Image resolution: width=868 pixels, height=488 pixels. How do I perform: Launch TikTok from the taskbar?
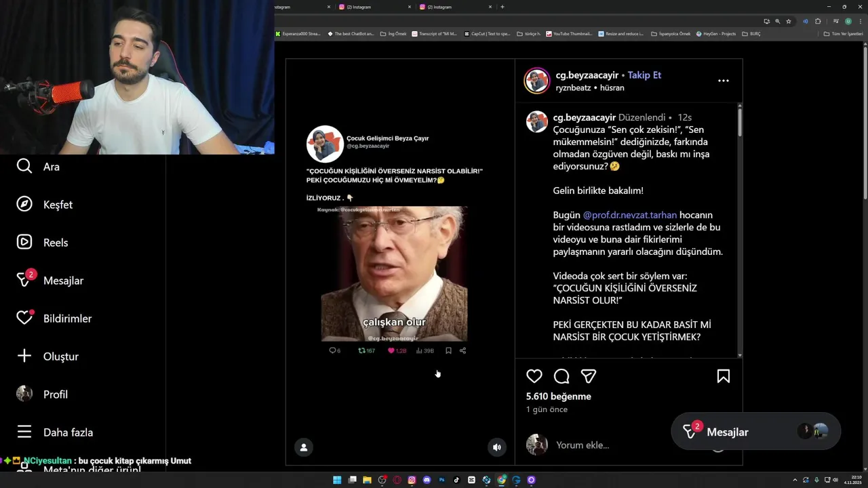(x=456, y=480)
